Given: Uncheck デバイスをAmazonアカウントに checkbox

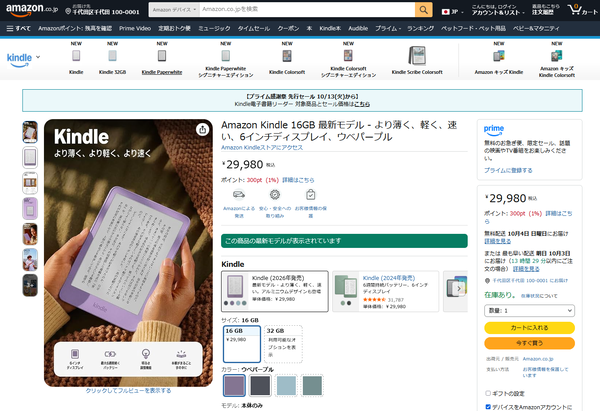Looking at the screenshot, I should pos(488,407).
